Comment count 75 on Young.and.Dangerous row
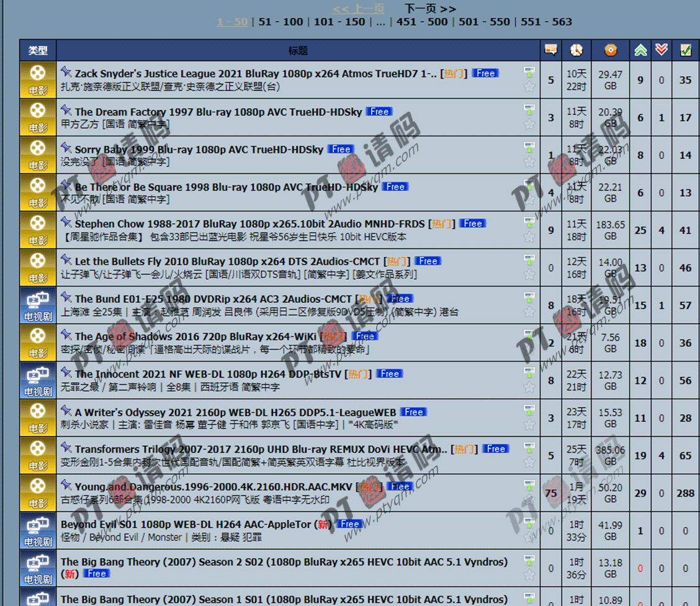 tap(551, 493)
